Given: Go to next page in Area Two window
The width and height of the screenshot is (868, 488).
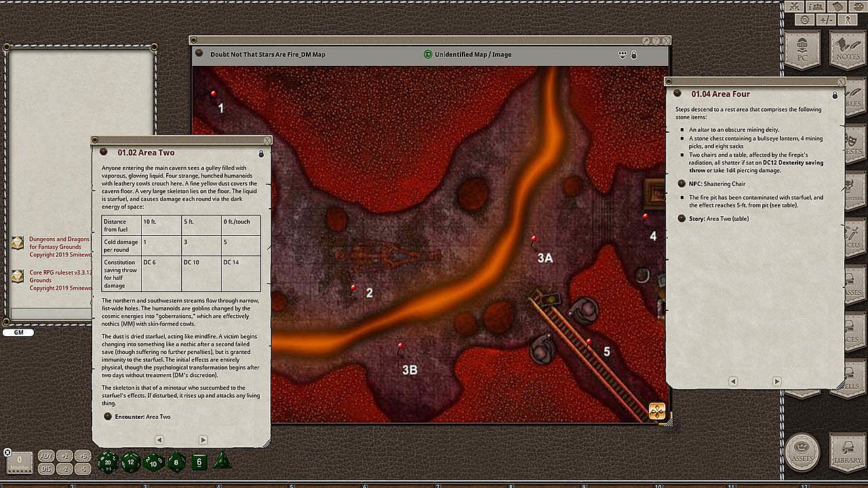Looking at the screenshot, I should 203,440.
